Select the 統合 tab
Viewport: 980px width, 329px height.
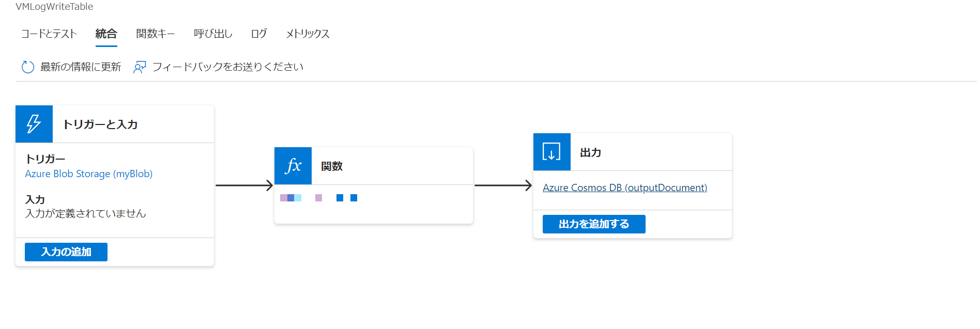tap(106, 34)
